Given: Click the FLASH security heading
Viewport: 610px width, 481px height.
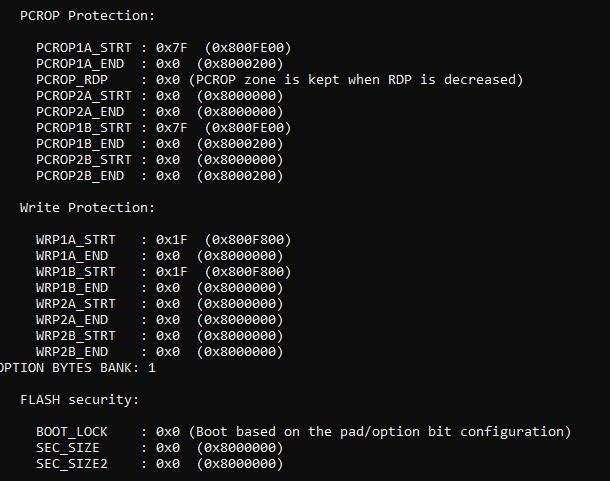Looking at the screenshot, I should pos(80,400).
